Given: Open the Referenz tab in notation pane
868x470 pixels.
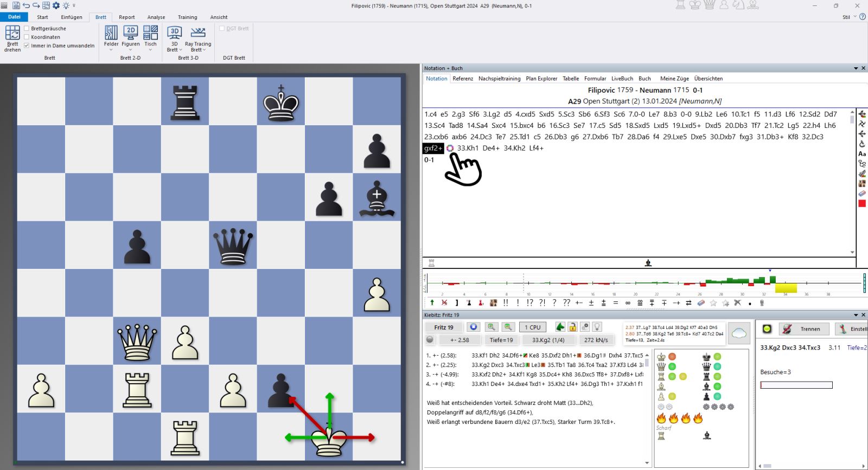Looking at the screenshot, I should click(x=463, y=79).
